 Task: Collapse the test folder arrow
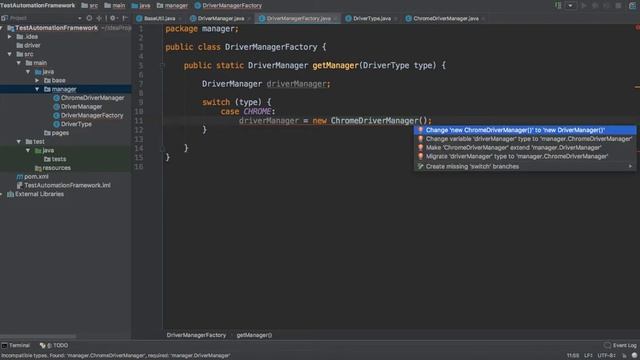point(19,142)
